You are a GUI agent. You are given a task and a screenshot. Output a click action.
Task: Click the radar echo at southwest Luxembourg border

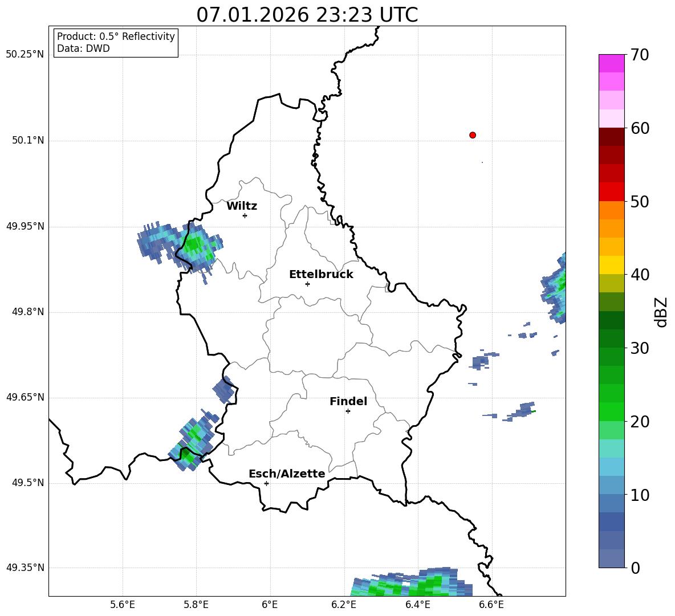tap(192, 441)
